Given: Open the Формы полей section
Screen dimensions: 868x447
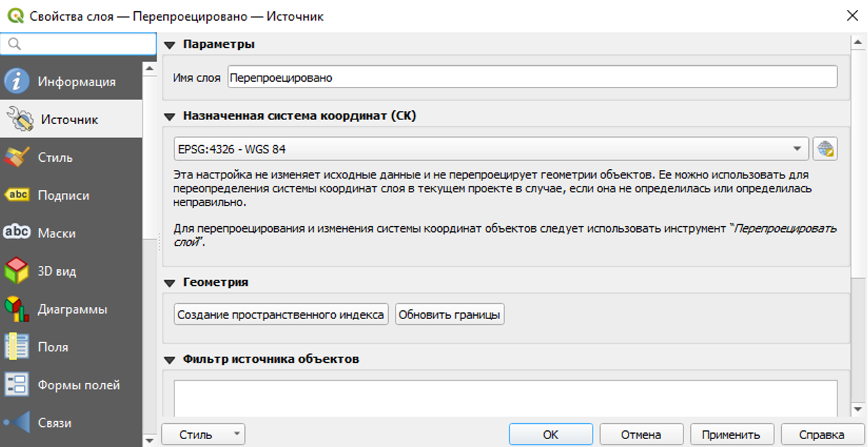Looking at the screenshot, I should coord(78,385).
